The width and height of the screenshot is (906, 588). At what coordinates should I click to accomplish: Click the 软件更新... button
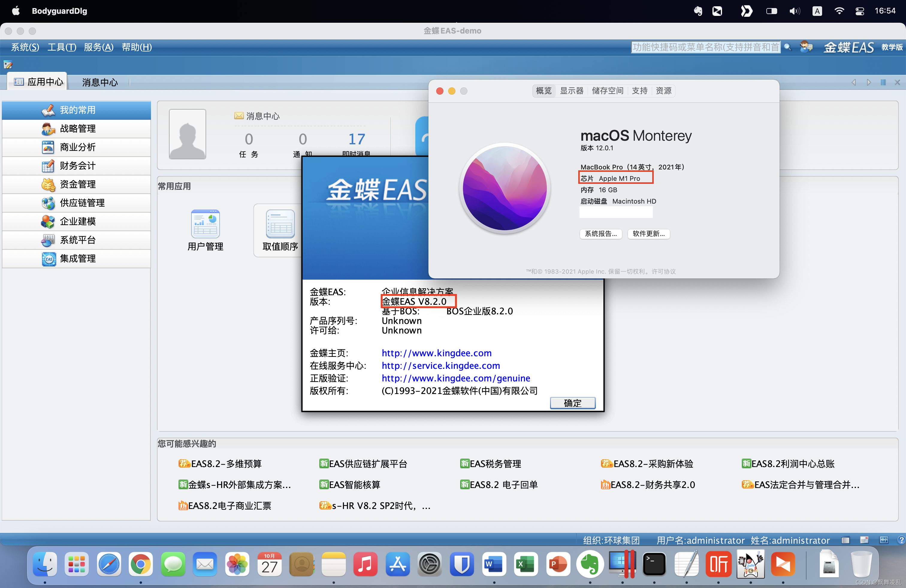pos(649,234)
